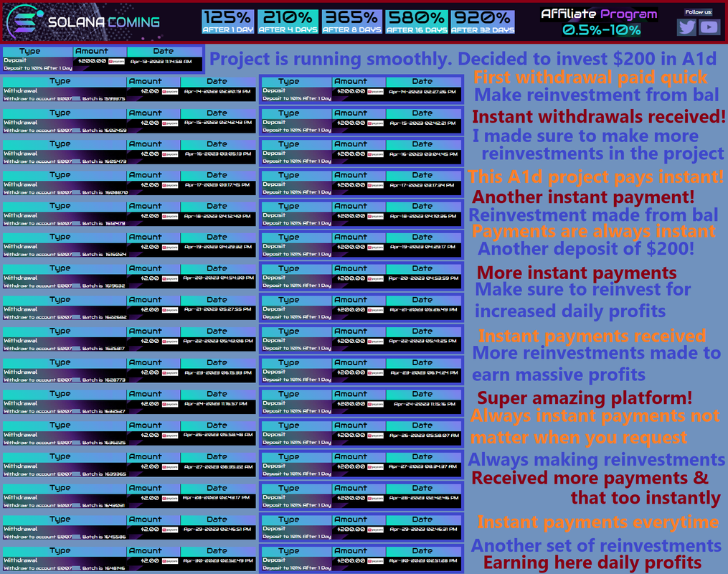Image resolution: width=728 pixels, height=574 pixels.
Task: Click Payeer badge in Apr-15 withdrawal row
Action: pyautogui.click(x=170, y=123)
